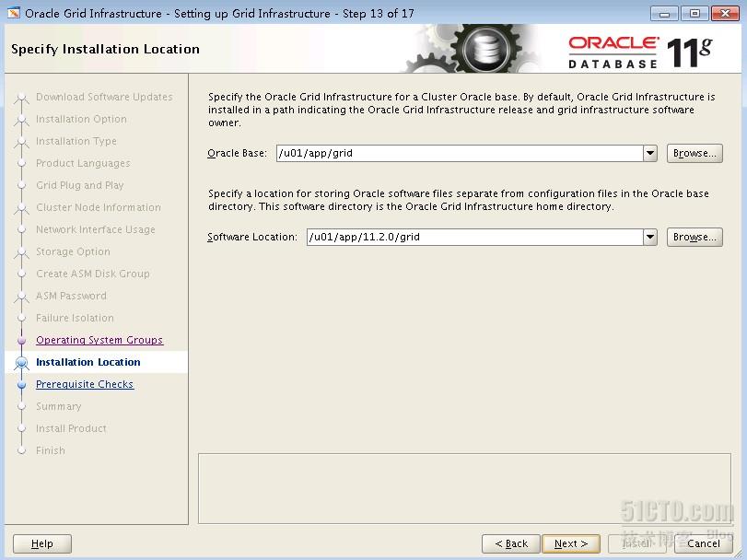Click into the Software Location path field

475,237
